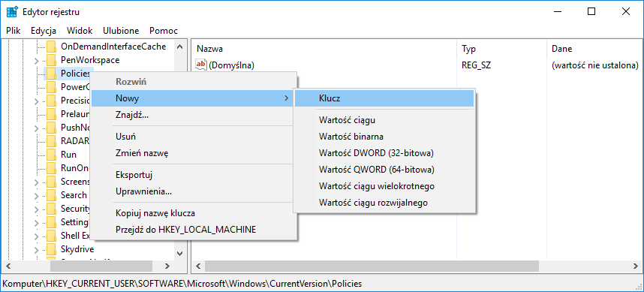Screen dimensions: 644x292
Task: Click the (wartość nie ustalona) data cell
Action: (x=595, y=65)
